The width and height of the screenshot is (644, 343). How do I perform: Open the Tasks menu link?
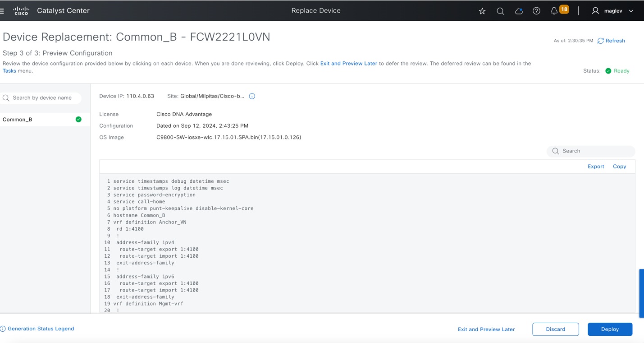[9, 70]
